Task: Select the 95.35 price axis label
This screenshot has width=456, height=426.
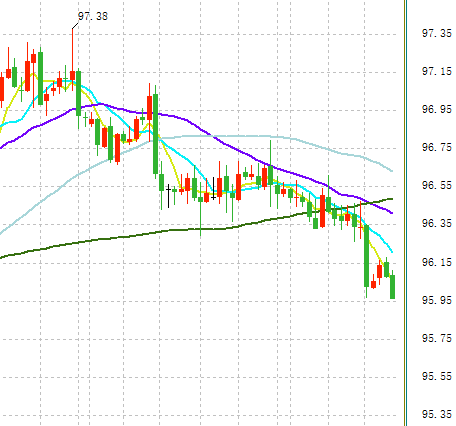Action: tap(437, 414)
